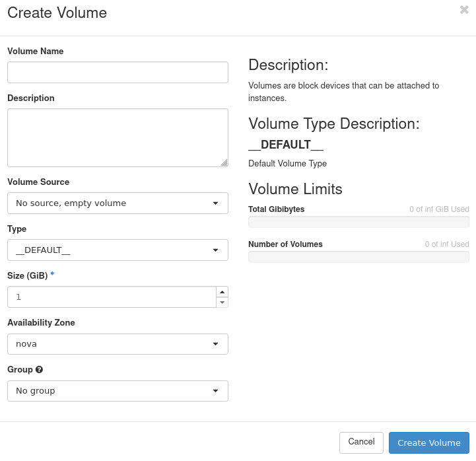The image size is (476, 461).
Task: Expand the Group dropdown
Action: 118,391
